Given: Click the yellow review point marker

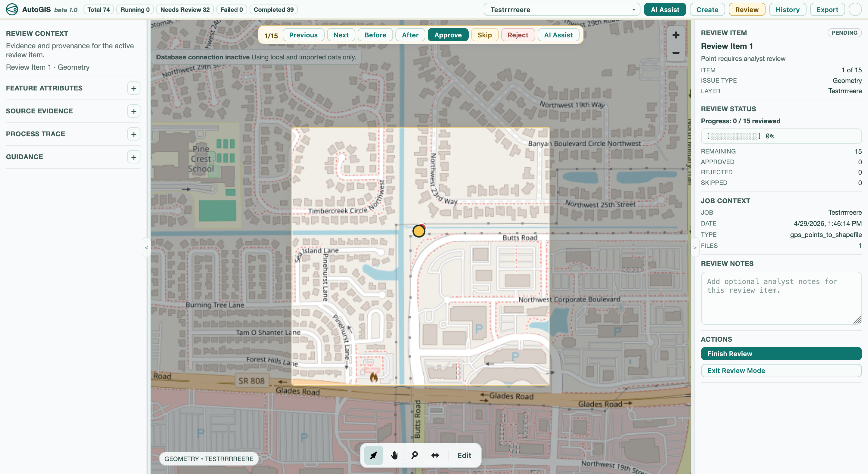Looking at the screenshot, I should click(419, 231).
